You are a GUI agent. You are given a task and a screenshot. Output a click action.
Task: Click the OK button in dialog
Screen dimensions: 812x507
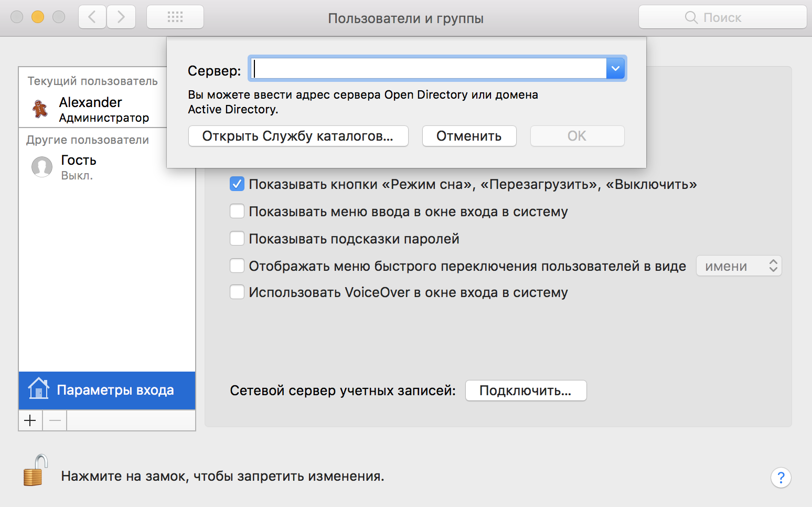(x=577, y=136)
